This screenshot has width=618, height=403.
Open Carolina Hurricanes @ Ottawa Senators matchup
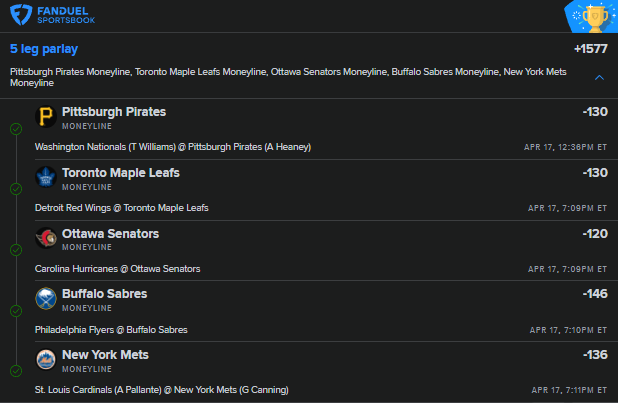click(117, 269)
